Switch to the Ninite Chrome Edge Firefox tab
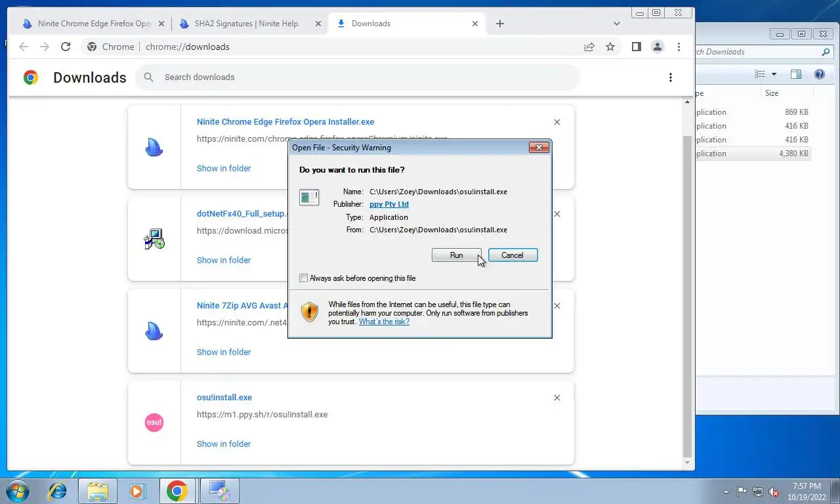Viewport: 840px width, 504px height. pos(94,24)
